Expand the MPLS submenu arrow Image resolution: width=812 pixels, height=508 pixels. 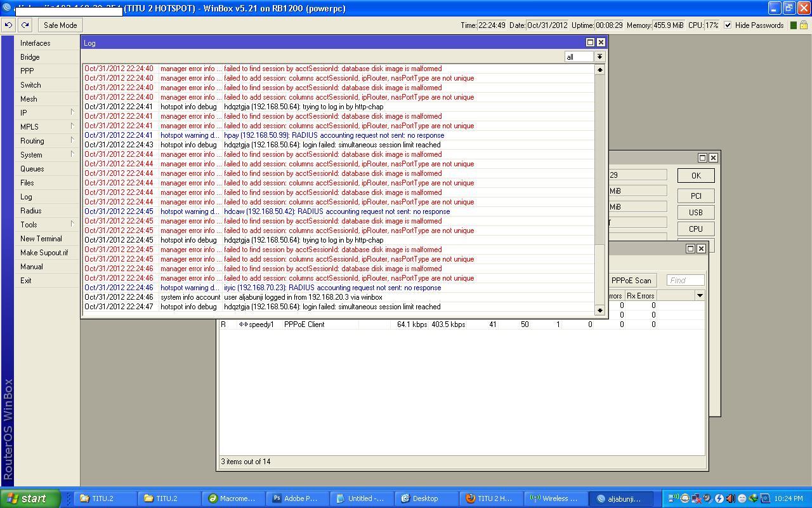[72, 126]
